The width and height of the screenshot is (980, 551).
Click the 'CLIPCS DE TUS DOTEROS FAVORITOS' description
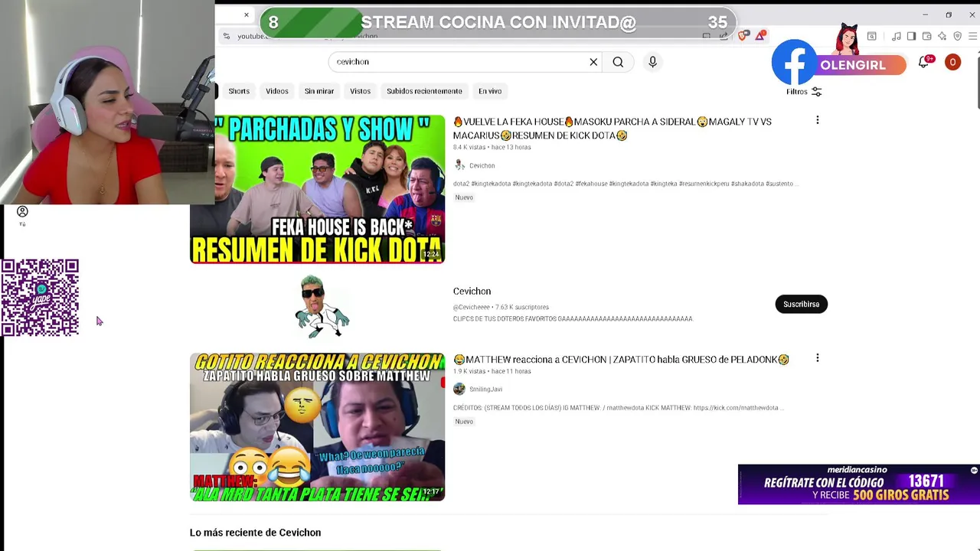click(x=573, y=319)
